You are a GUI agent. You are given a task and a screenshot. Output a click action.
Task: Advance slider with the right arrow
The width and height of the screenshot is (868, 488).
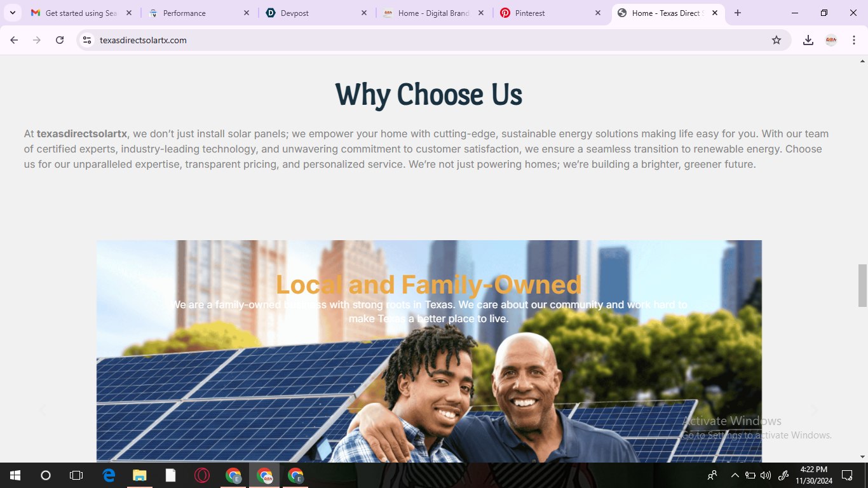coord(814,410)
